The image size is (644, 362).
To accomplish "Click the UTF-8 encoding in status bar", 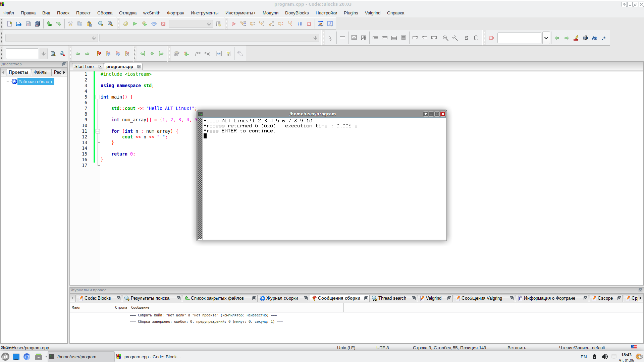I will click(382, 348).
